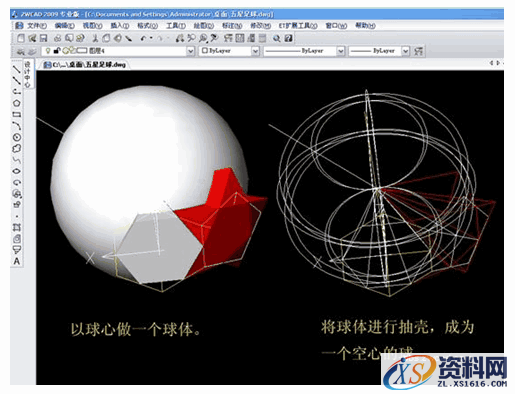Screen dimensions: 515x394
Task: Click the Cut scissors icon
Action: (x=95, y=38)
